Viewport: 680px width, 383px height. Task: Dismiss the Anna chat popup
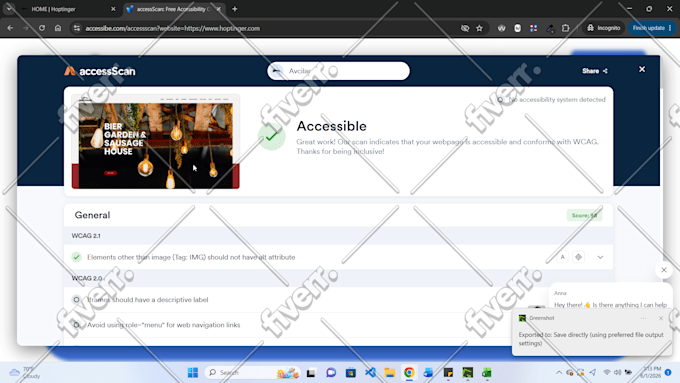664,270
